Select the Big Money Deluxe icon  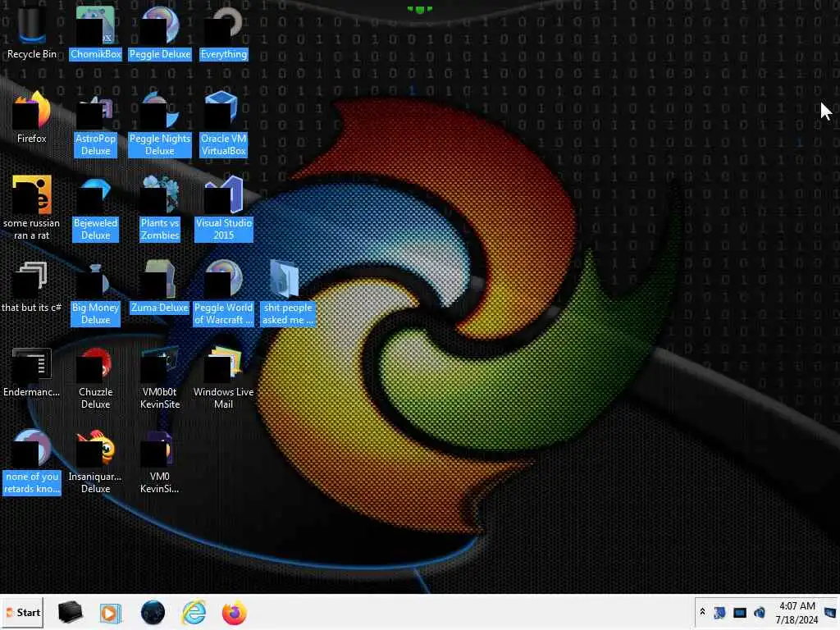(95, 293)
